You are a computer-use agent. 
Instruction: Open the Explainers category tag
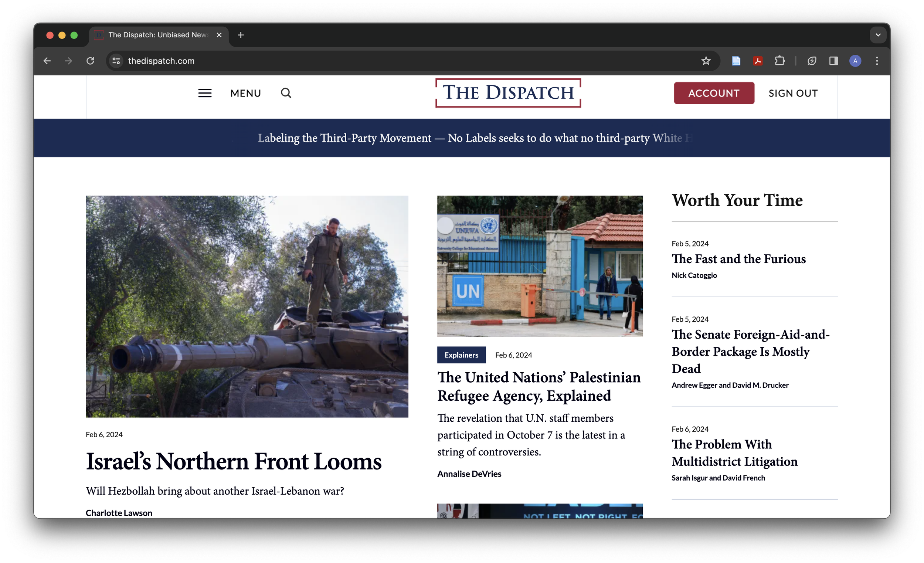coord(461,355)
